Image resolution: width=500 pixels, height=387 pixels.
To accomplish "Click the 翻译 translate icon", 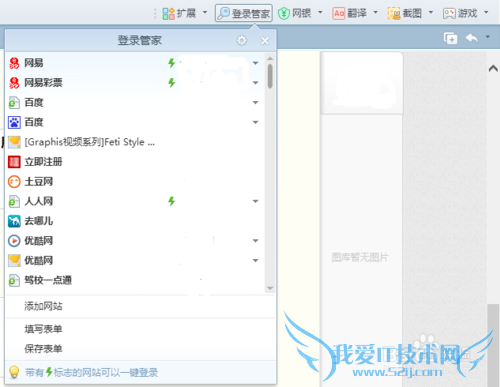I will [339, 13].
